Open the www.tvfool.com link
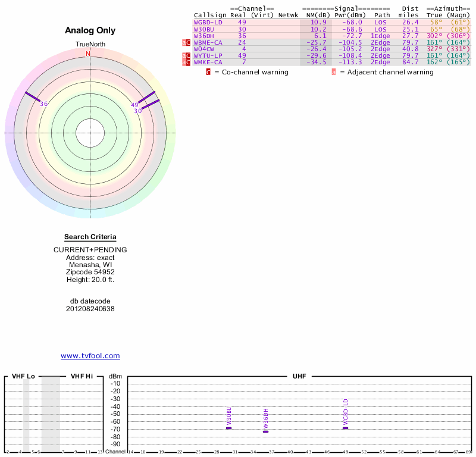The height and width of the screenshot is (457, 476). (90, 356)
